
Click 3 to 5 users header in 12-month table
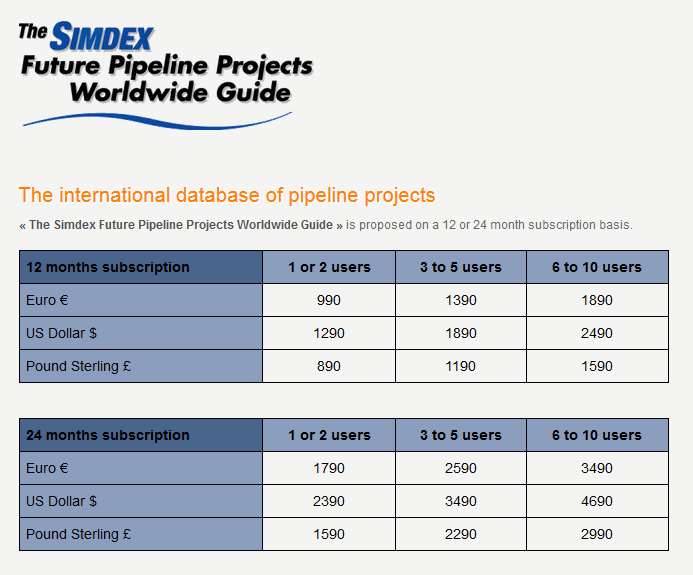(460, 267)
